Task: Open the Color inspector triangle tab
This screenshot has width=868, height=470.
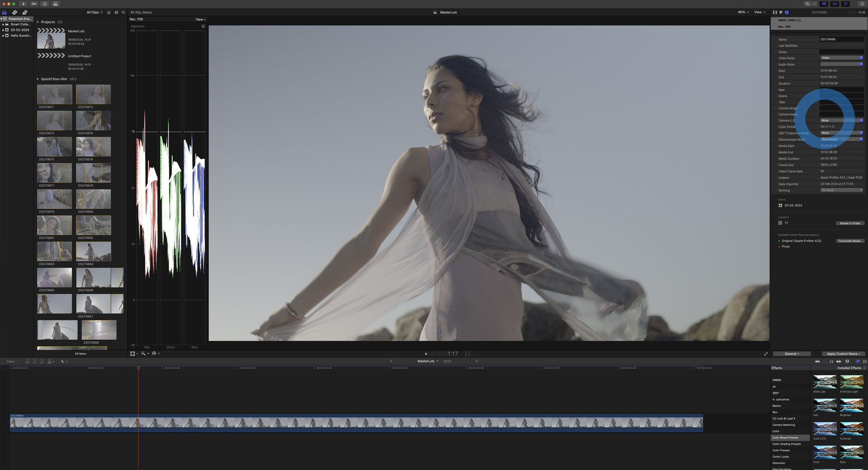Action: [781, 12]
